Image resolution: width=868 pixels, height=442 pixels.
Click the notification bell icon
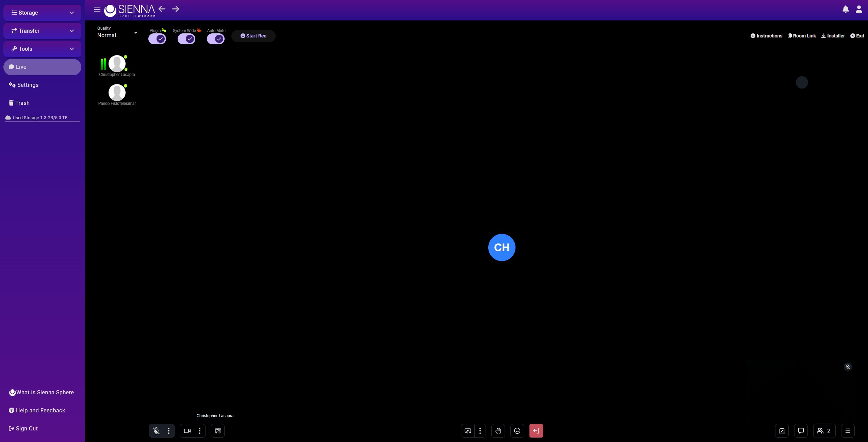click(846, 9)
